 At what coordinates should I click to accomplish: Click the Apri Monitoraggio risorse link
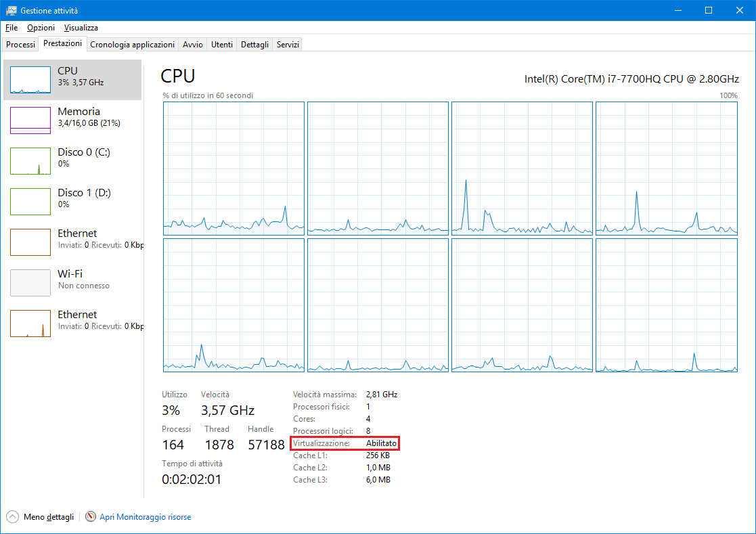[145, 517]
